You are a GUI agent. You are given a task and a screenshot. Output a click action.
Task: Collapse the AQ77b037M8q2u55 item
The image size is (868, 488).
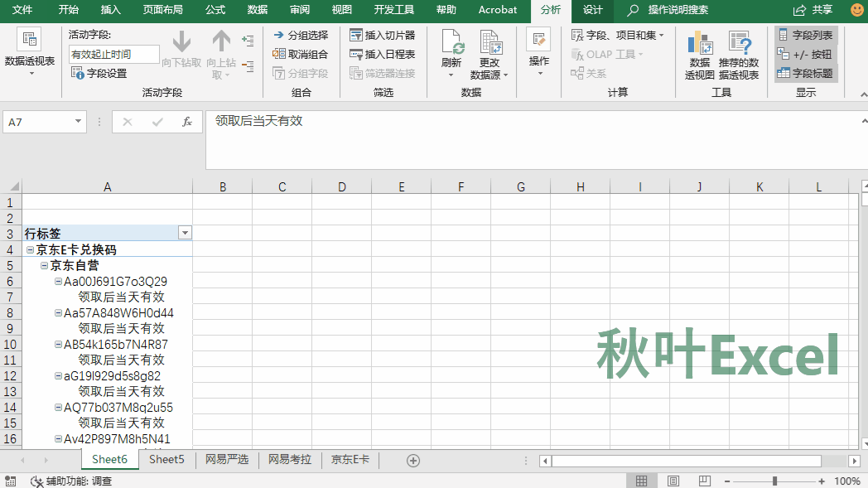58,407
